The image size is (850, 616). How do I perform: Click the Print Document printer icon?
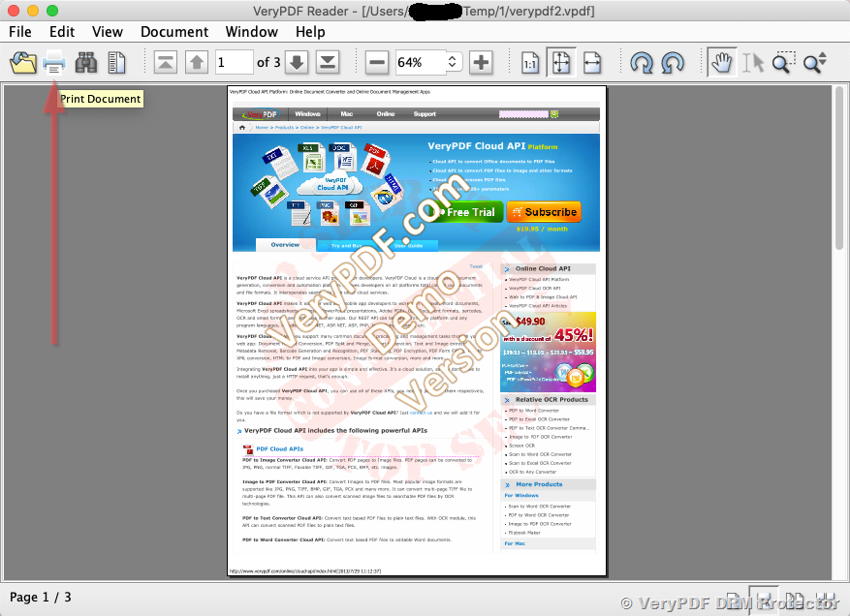click(54, 63)
